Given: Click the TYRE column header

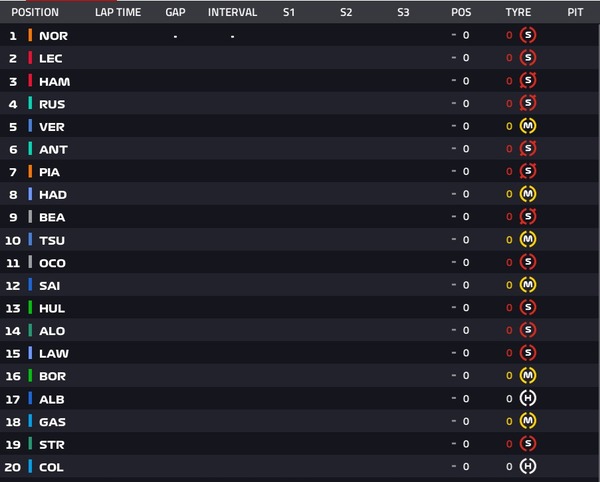Looking at the screenshot, I should 518,13.
